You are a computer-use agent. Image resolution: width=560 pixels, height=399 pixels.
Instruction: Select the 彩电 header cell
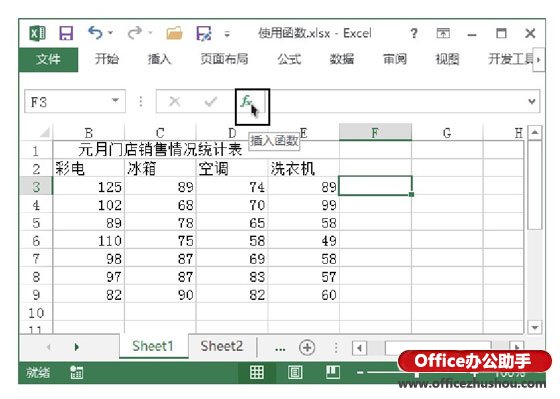click(89, 169)
